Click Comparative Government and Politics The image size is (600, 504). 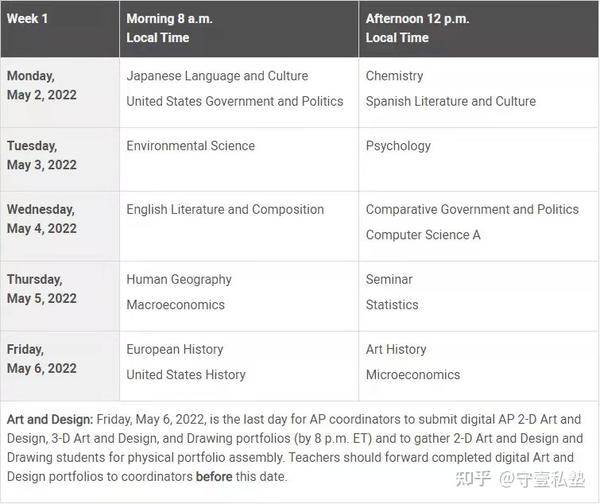[x=472, y=210]
